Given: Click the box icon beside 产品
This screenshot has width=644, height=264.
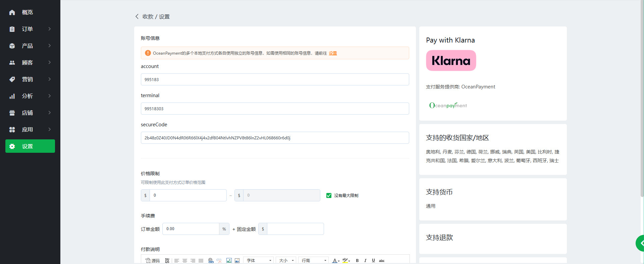Looking at the screenshot, I should [x=12, y=46].
